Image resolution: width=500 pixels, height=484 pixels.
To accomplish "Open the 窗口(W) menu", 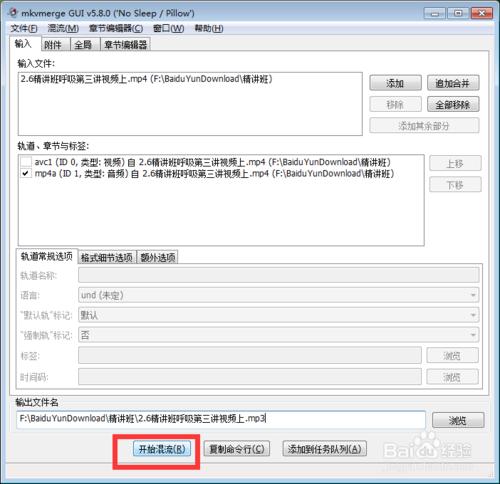I will tap(168, 29).
